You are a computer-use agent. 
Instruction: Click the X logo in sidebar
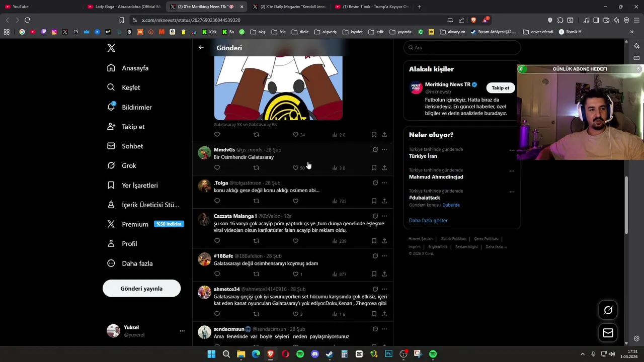pyautogui.click(x=111, y=48)
